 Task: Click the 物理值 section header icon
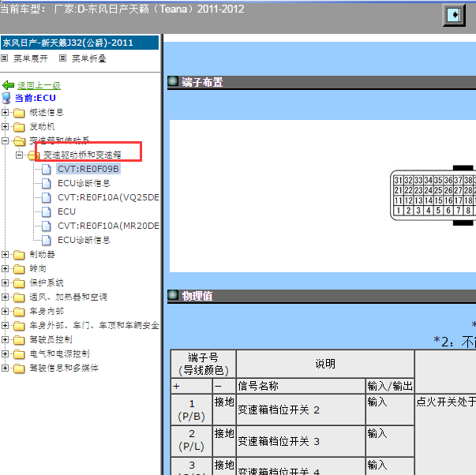(173, 295)
